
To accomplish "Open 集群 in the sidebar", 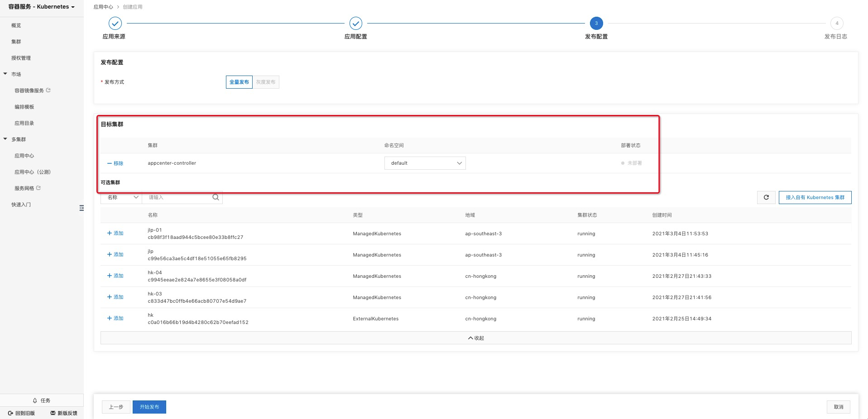I will pyautogui.click(x=16, y=42).
